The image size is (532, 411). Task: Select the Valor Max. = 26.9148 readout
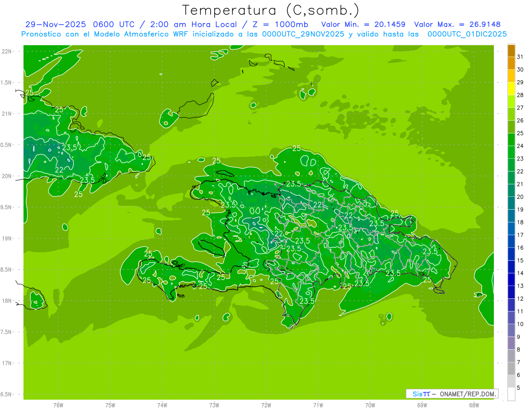point(457,24)
